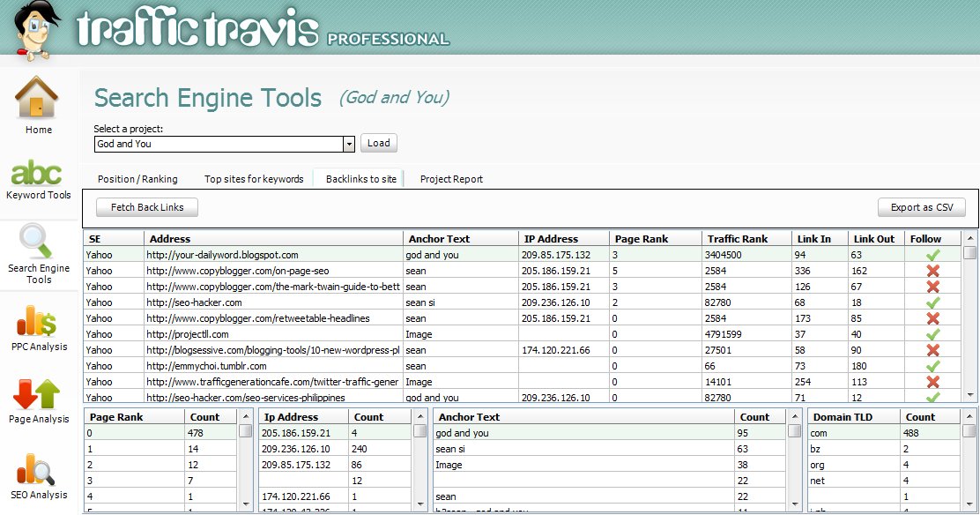Switch to Top sites for keywords tab

click(x=254, y=179)
